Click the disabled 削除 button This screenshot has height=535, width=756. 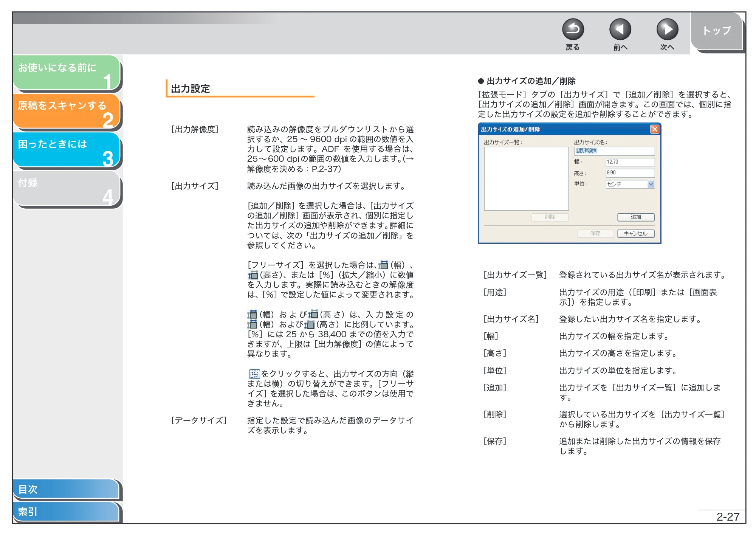(550, 217)
